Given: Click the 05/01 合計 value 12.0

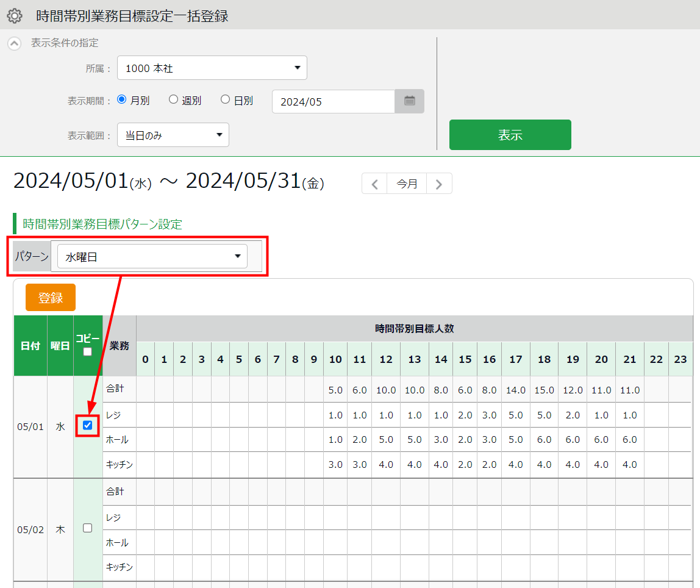Looking at the screenshot, I should pyautogui.click(x=573, y=390).
